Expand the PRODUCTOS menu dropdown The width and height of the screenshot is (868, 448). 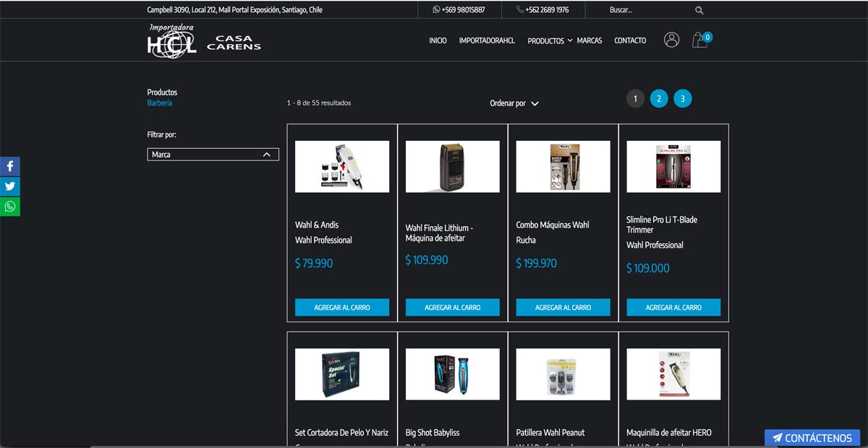550,40
